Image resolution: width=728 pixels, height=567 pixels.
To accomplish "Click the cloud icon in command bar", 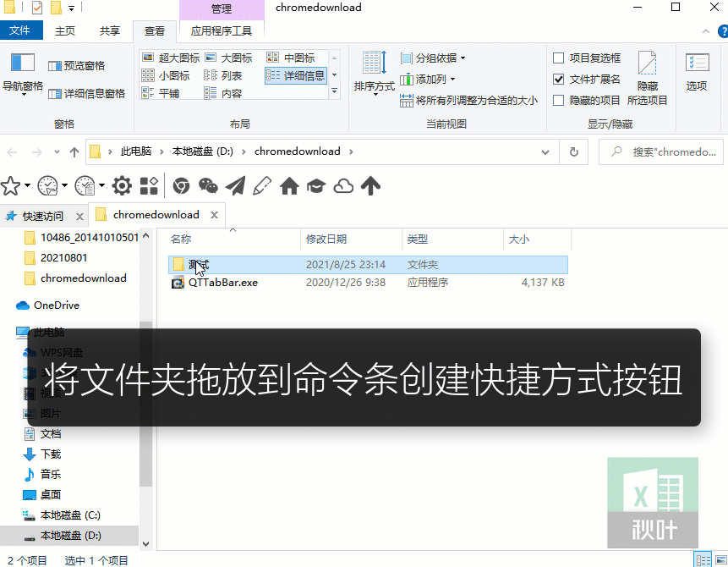I will pyautogui.click(x=343, y=186).
